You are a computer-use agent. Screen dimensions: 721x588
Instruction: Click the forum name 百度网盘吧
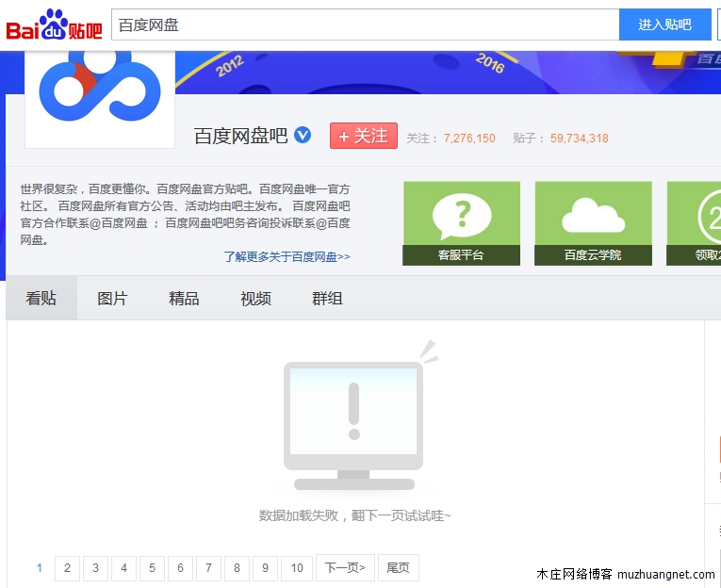tap(241, 136)
